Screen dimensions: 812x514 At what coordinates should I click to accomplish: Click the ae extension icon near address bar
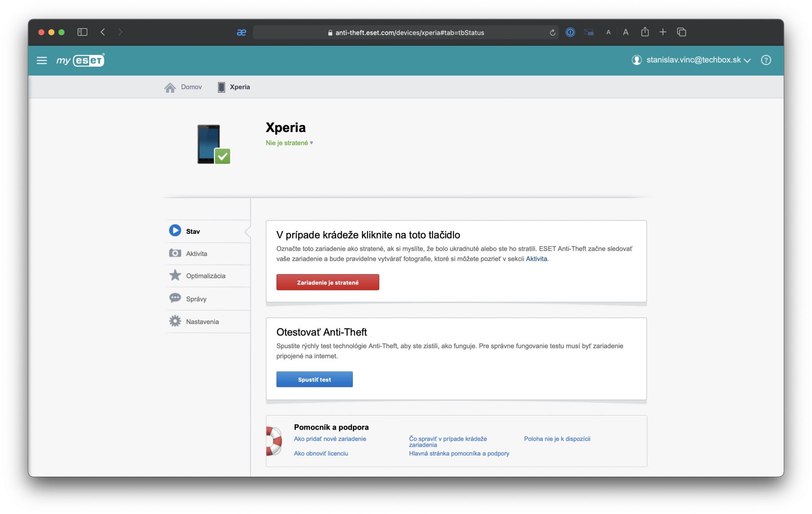pyautogui.click(x=241, y=32)
